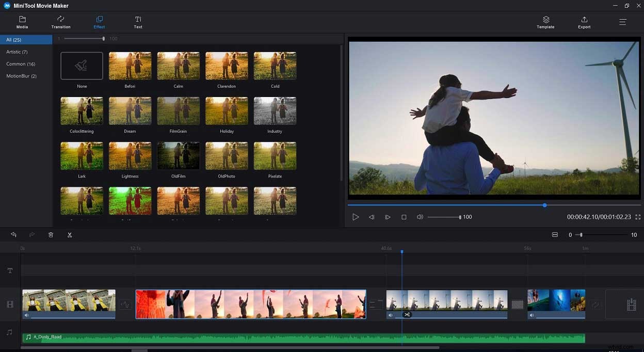644x352 pixels.
Task: Click the Delete icon above the timeline
Action: [51, 234]
